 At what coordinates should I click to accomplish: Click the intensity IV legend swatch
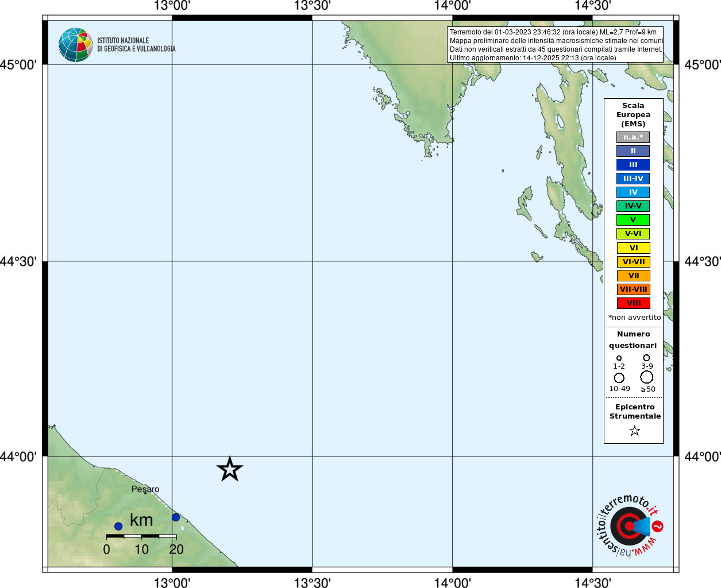coord(633,192)
